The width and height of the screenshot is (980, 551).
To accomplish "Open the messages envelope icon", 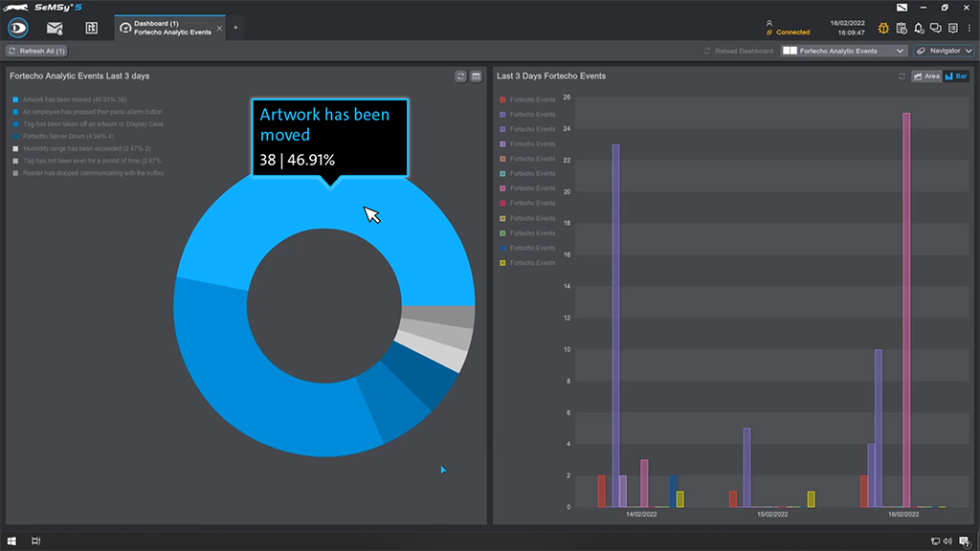I will 55,28.
